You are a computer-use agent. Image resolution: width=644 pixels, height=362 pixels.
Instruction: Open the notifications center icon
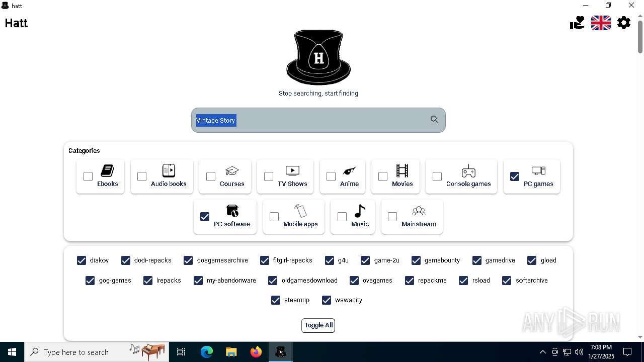pos(627,352)
